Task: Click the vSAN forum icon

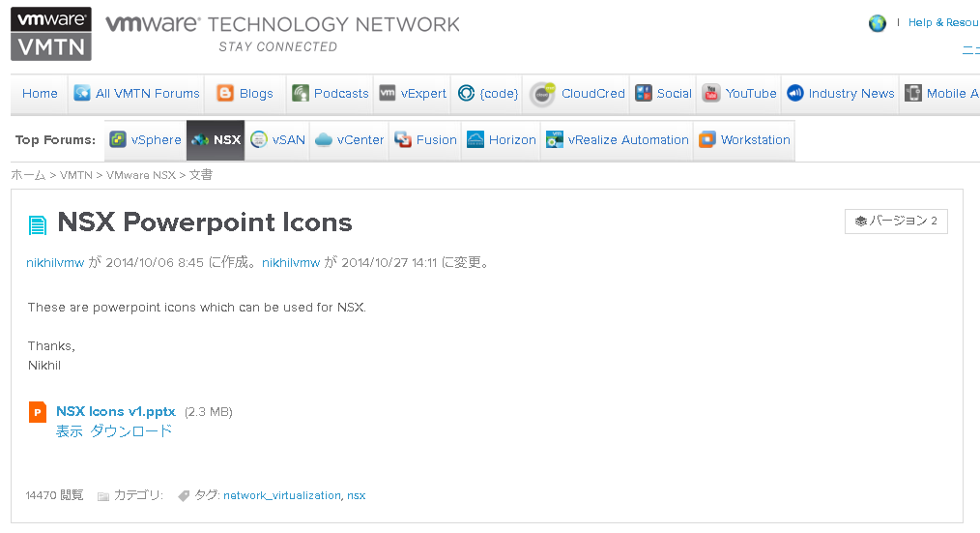Action: point(259,139)
